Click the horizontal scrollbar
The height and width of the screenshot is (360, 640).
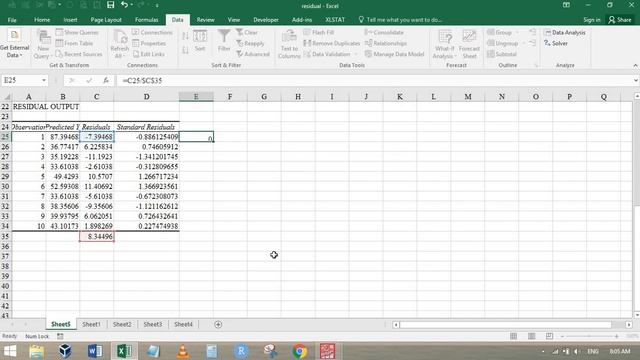click(505, 324)
